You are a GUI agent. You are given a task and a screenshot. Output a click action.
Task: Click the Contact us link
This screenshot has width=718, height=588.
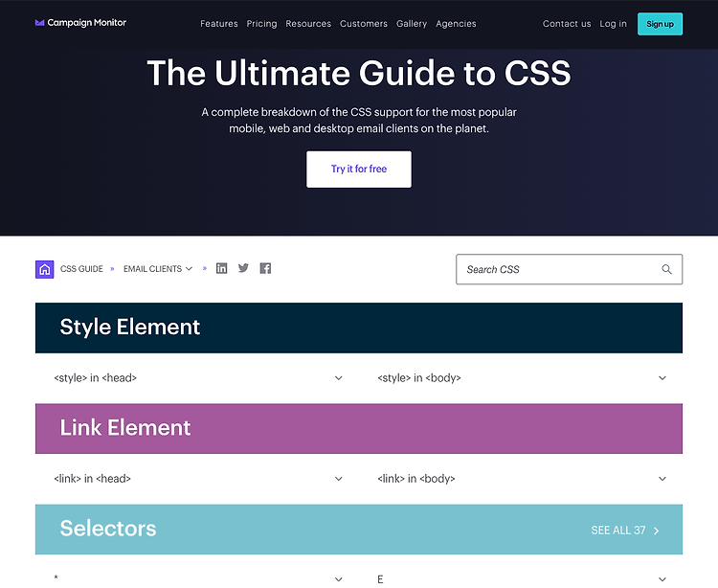pyautogui.click(x=567, y=24)
